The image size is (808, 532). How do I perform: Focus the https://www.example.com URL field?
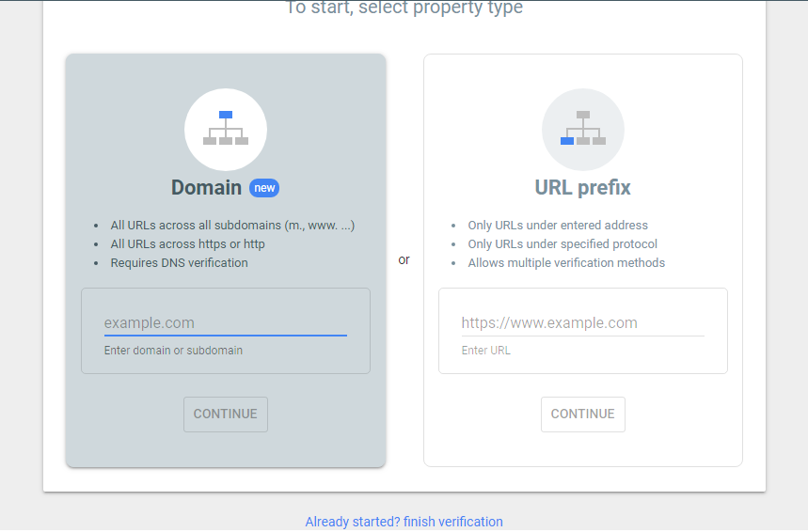(x=583, y=323)
